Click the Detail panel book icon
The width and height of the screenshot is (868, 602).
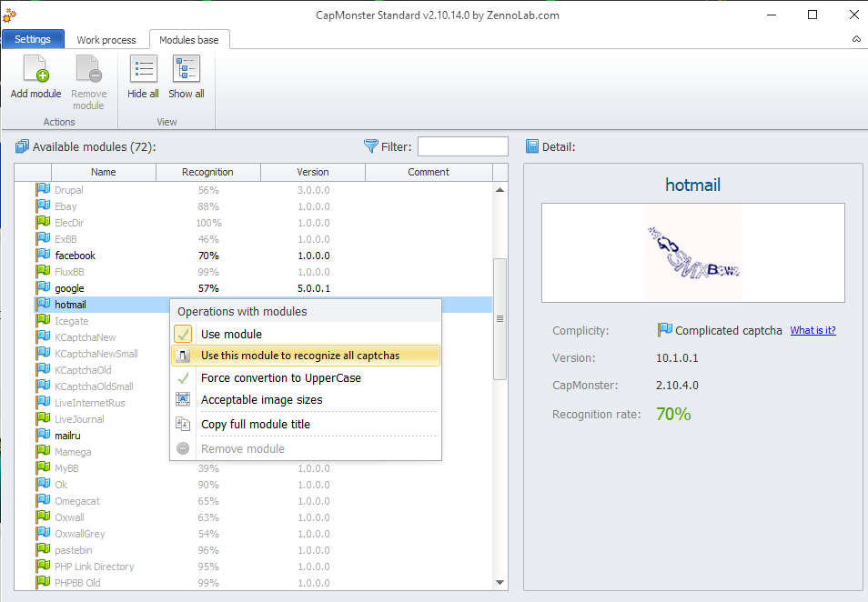tap(532, 146)
